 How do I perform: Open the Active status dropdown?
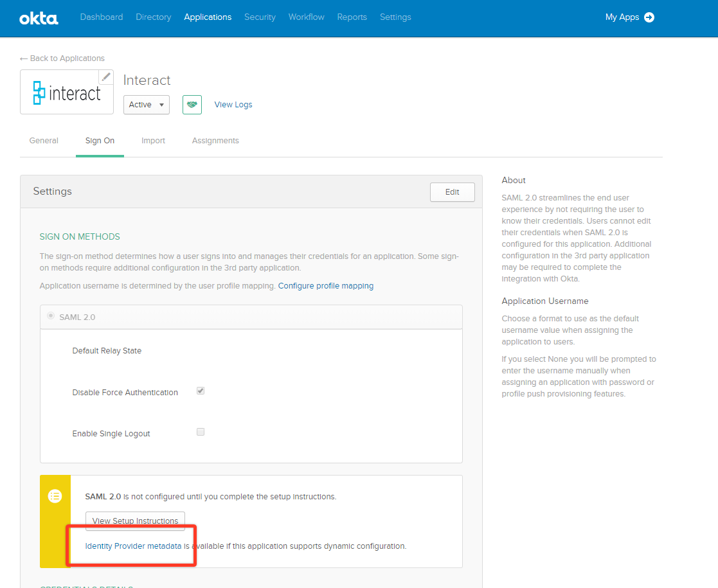(147, 104)
